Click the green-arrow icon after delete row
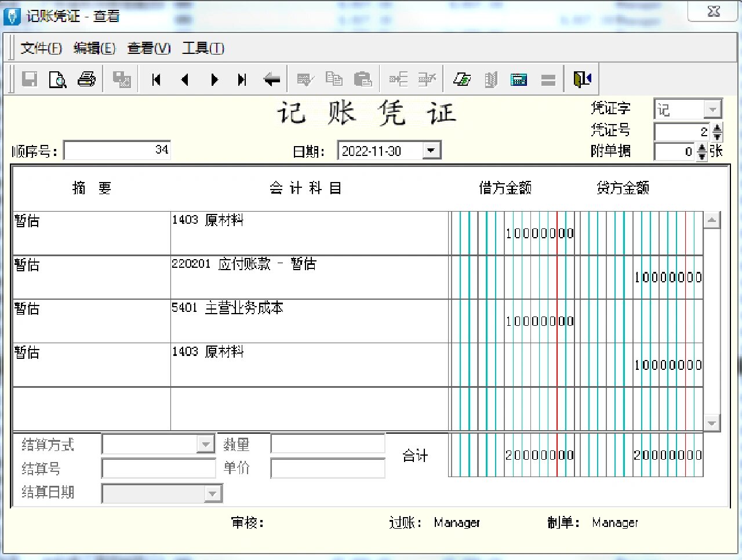Screen dimensions: 742x560 [x=462, y=79]
